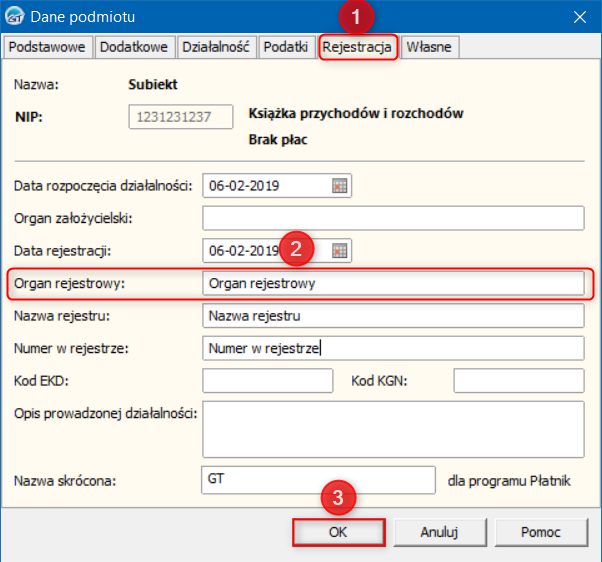Viewport: 602px width, 562px height.
Task: Cancel with the Anuluj button
Action: (440, 532)
